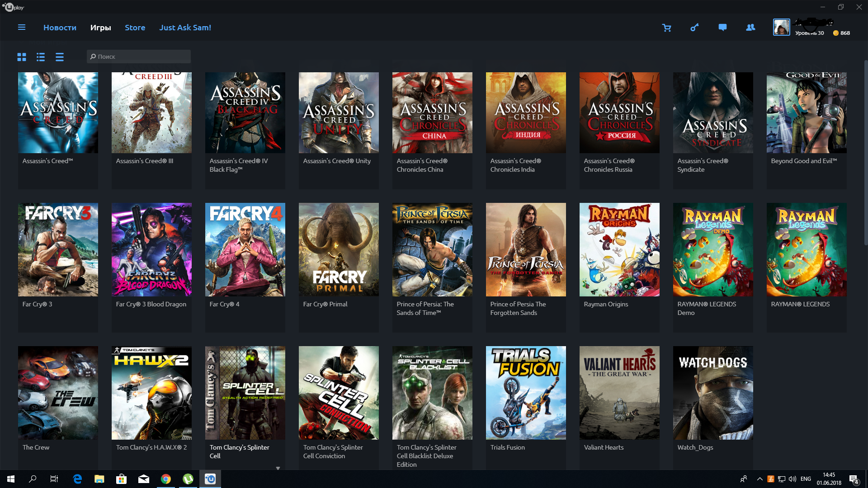
Task: Open Assassin's Creed III cover
Action: [x=151, y=113]
